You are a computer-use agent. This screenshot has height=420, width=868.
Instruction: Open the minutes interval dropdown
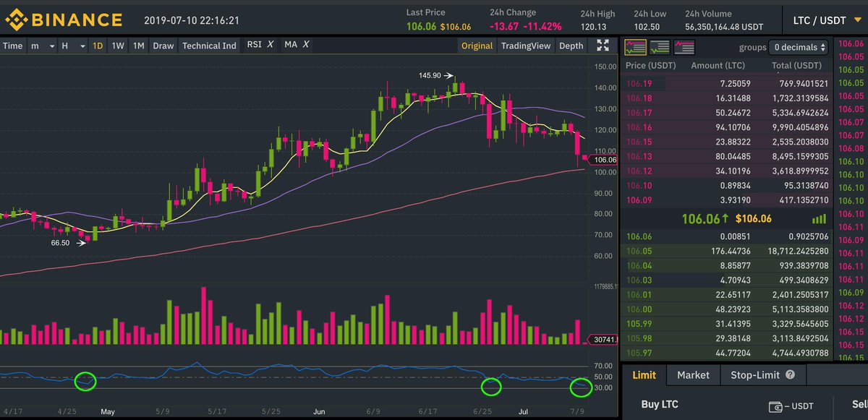(x=43, y=46)
